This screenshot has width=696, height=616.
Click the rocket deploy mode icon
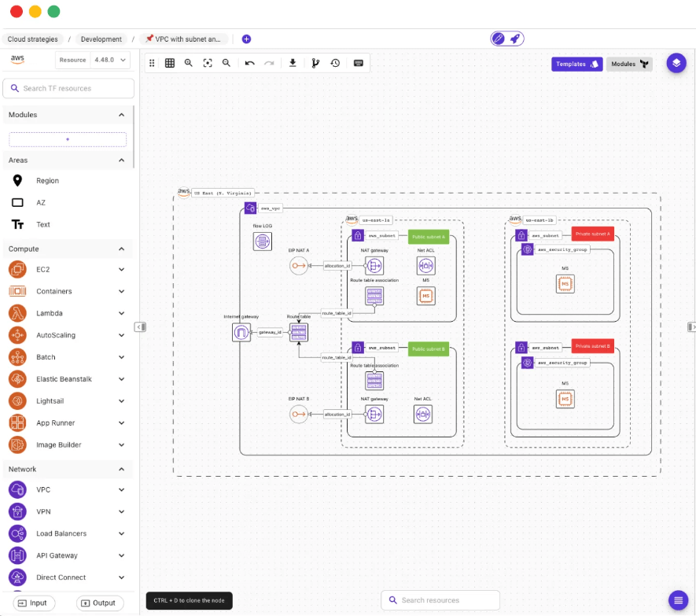coord(515,39)
